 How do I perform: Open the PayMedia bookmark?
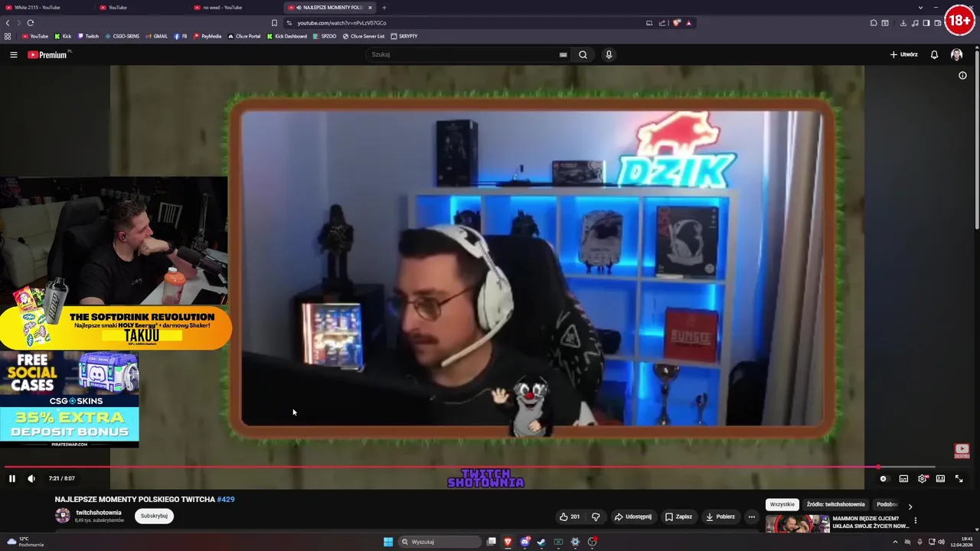point(207,36)
